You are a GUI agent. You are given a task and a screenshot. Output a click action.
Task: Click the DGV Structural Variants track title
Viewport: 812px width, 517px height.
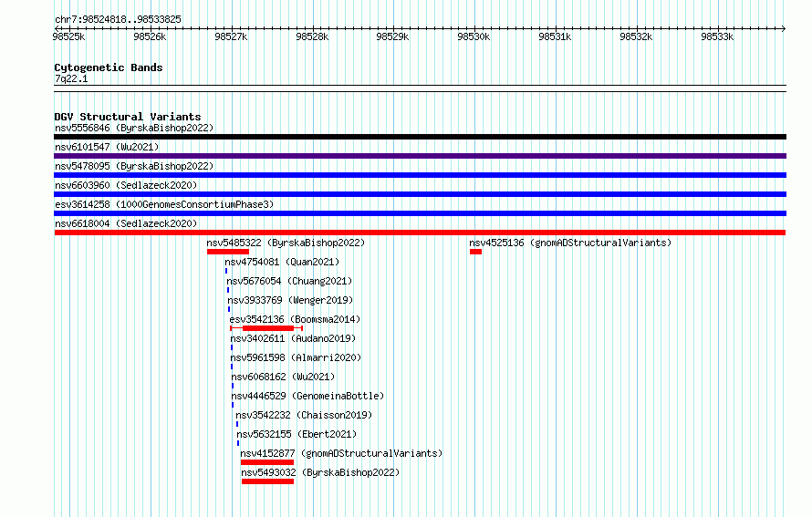pyautogui.click(x=128, y=117)
